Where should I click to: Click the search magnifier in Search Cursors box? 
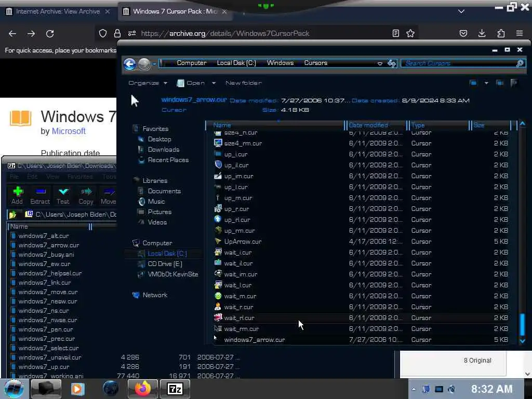click(x=520, y=63)
